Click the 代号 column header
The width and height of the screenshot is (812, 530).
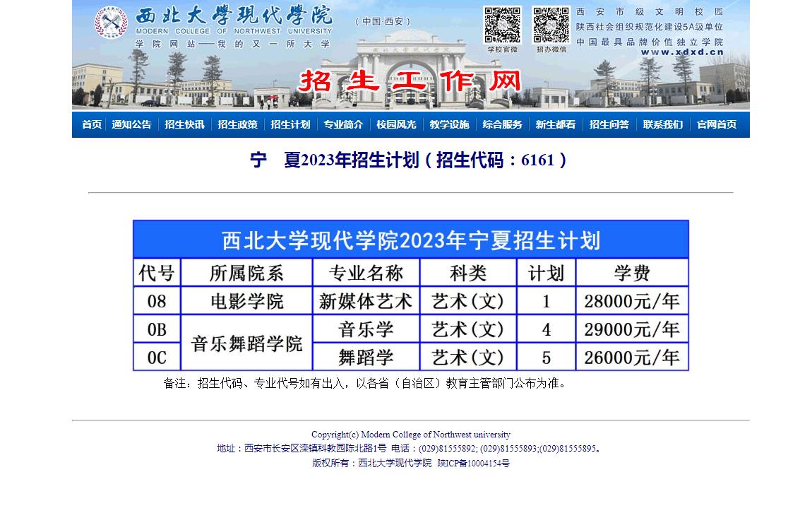156,273
